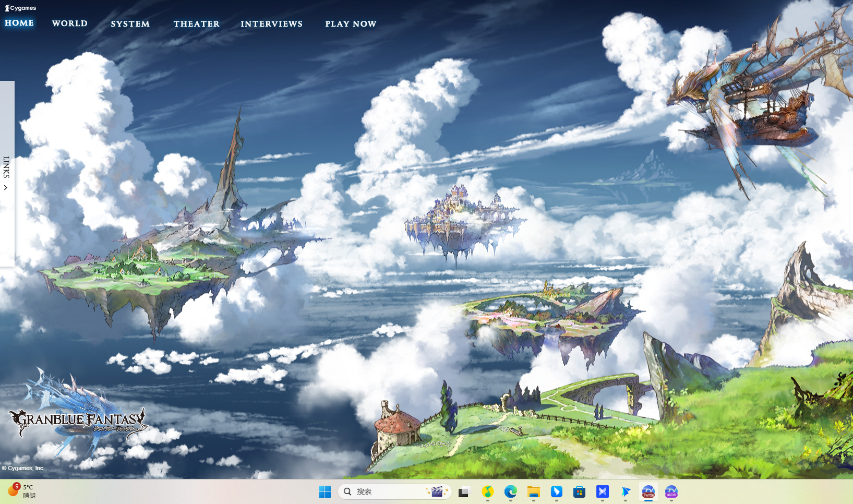This screenshot has width=853, height=504.
Task: Open the WORLD page in navigation
Action: pos(70,23)
